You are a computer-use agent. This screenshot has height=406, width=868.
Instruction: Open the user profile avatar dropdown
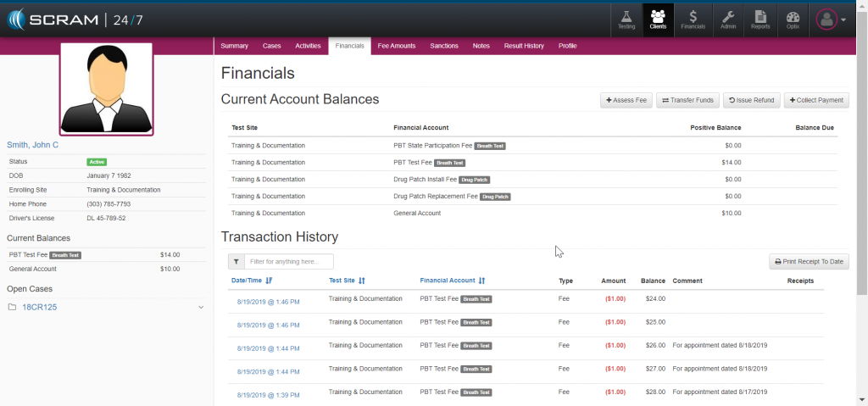click(x=830, y=19)
